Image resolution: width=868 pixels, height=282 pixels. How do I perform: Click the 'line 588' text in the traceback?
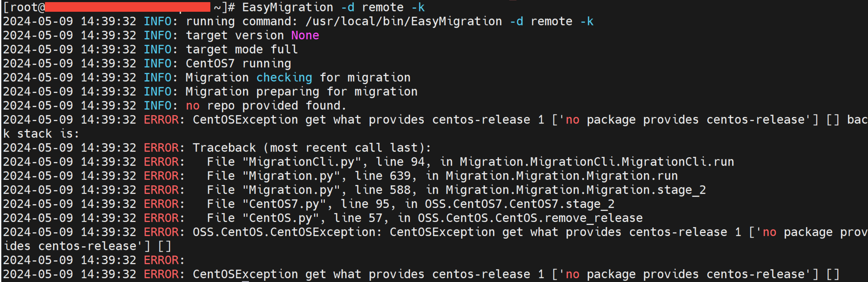(382, 190)
